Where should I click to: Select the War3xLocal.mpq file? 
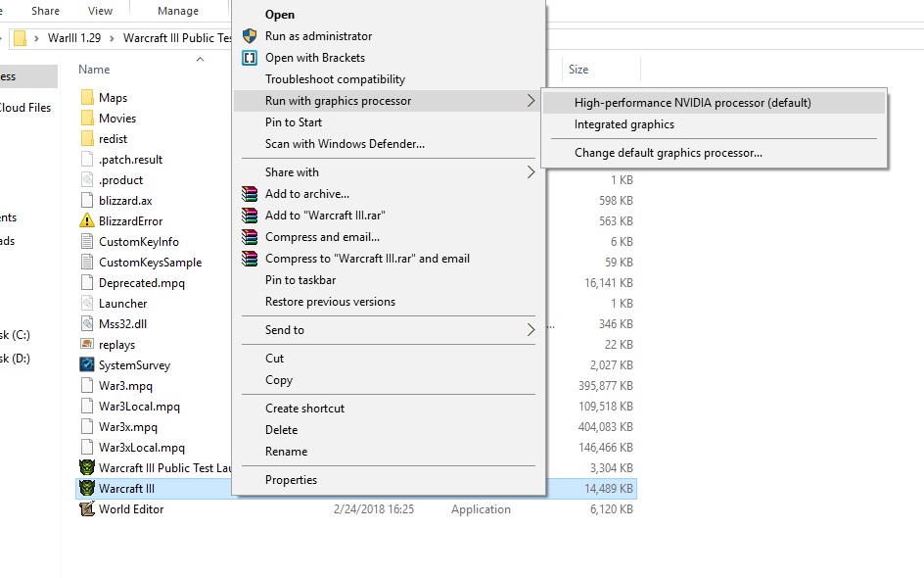pyautogui.click(x=141, y=447)
